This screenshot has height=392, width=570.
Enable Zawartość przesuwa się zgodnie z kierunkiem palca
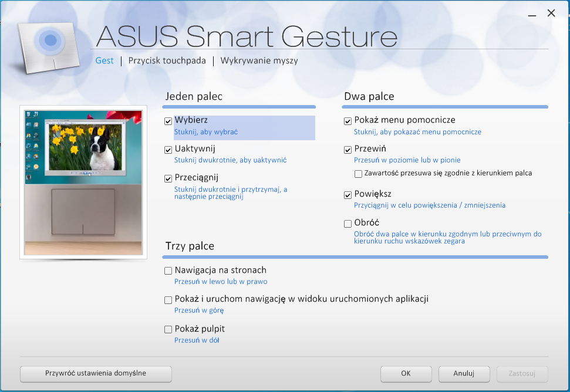pyautogui.click(x=358, y=174)
